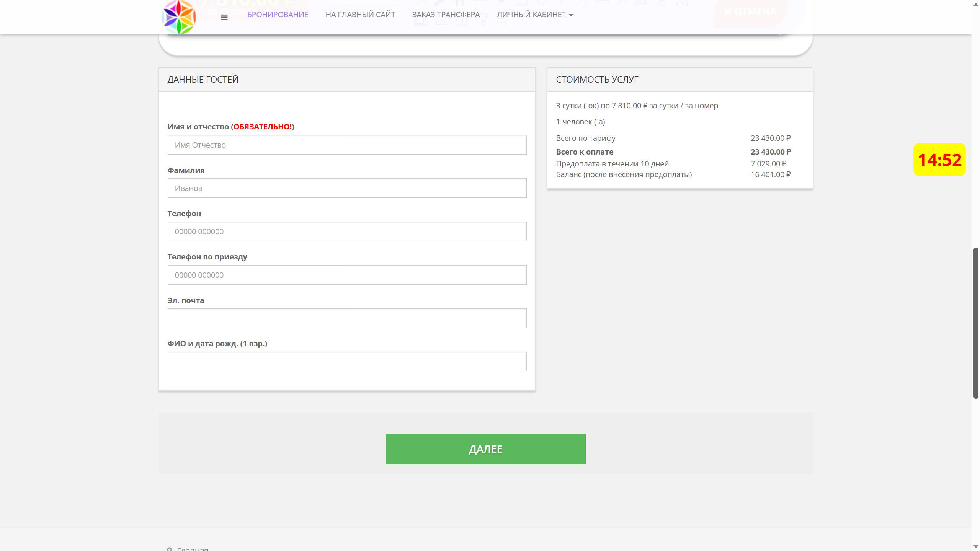Click the Главная footer link
Image resolution: width=980 pixels, height=551 pixels.
[x=193, y=549]
